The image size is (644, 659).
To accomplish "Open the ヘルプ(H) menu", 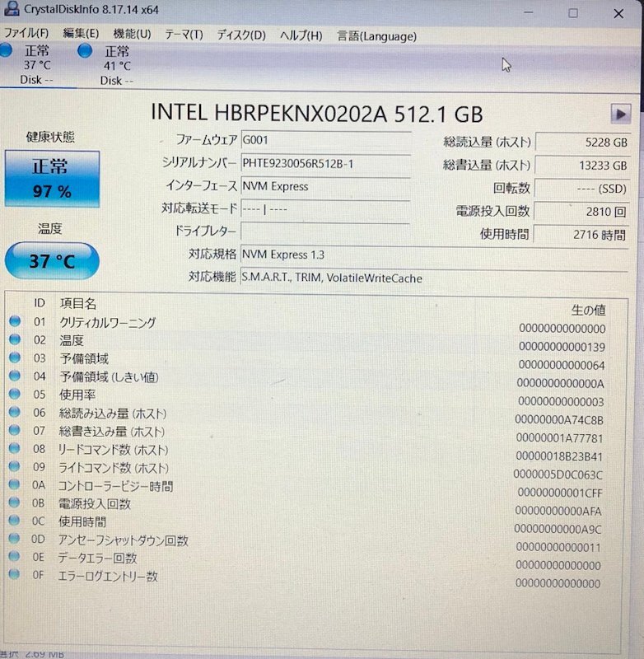I will tap(301, 35).
